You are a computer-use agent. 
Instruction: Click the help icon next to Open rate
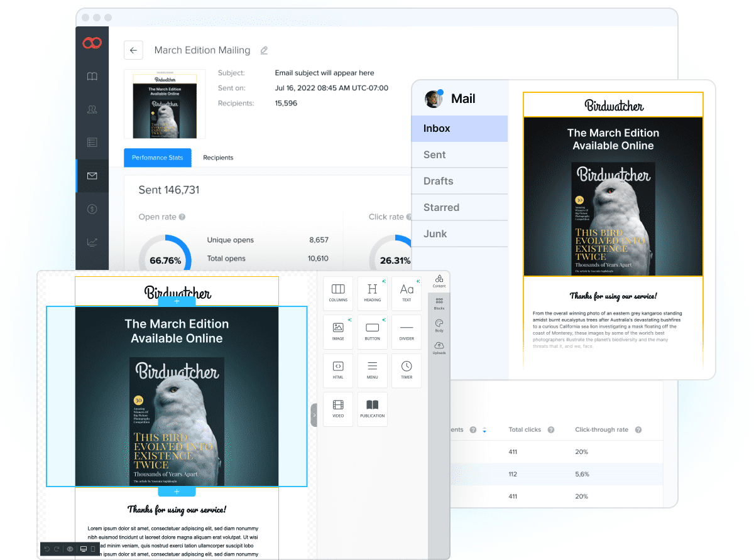(182, 217)
